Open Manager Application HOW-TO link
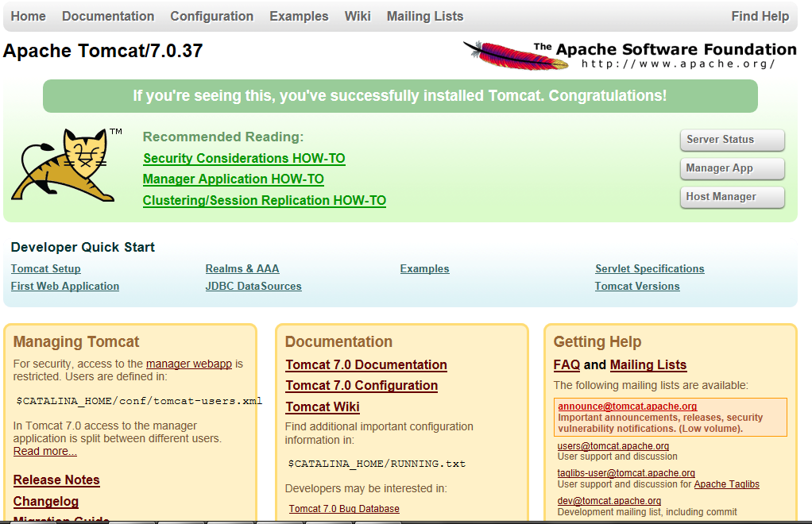Image resolution: width=812 pixels, height=524 pixels. click(233, 179)
